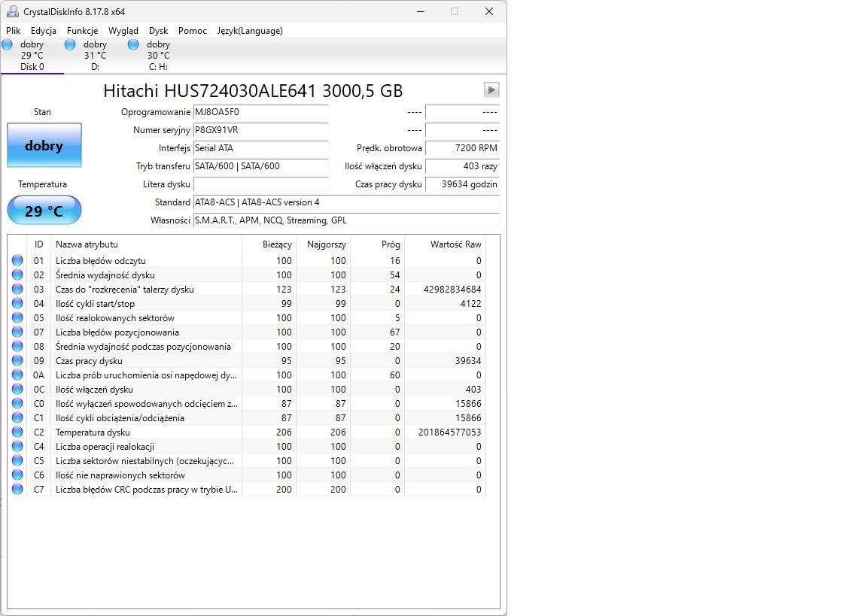Click the blue dot beside attribute C7
Screen dimensions: 867x616
tap(17, 489)
